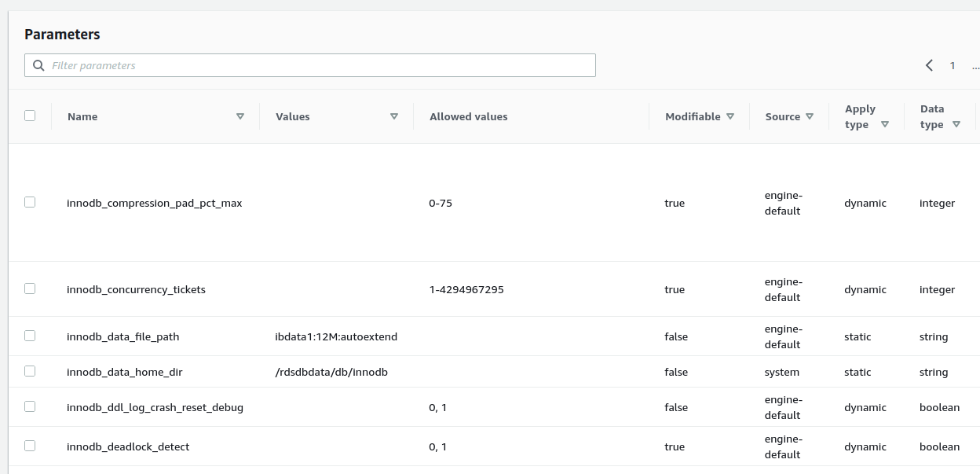Click the search magnifier icon
Image resolution: width=980 pixels, height=474 pixels.
[x=38, y=64]
